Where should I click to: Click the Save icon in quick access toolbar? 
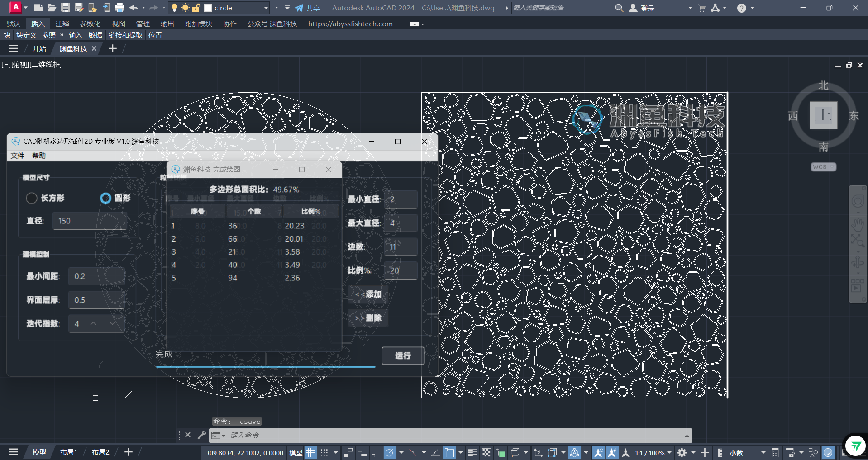click(66, 8)
